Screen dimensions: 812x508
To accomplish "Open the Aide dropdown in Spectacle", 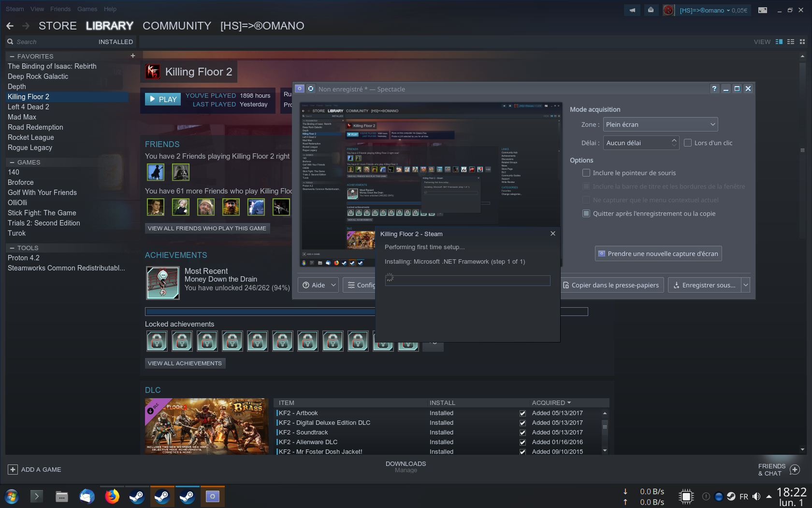I will (319, 285).
